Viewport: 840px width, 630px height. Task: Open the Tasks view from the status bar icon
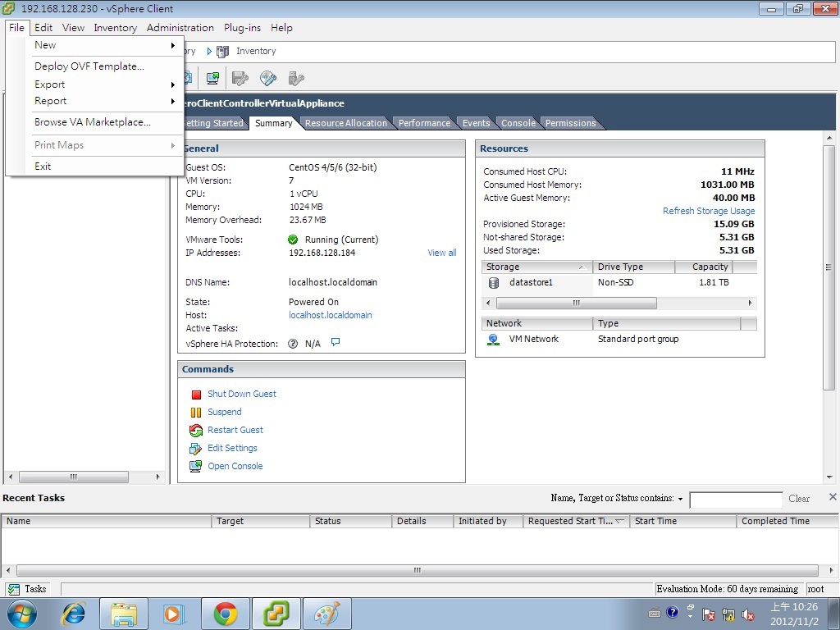[14, 589]
